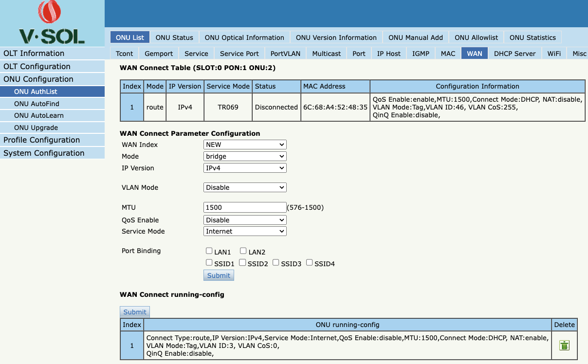The height and width of the screenshot is (364, 588).
Task: Open the WAN Index dropdown
Action: [x=245, y=145]
